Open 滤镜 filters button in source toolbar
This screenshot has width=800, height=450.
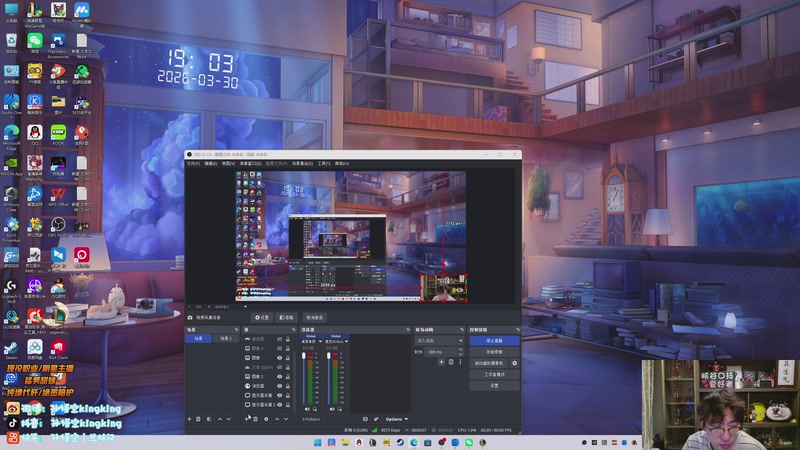tap(286, 317)
